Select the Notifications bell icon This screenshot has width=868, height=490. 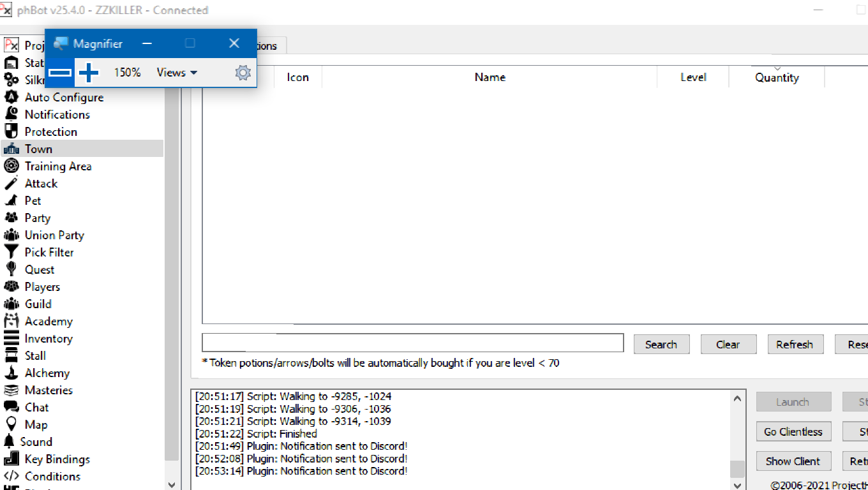pyautogui.click(x=11, y=114)
